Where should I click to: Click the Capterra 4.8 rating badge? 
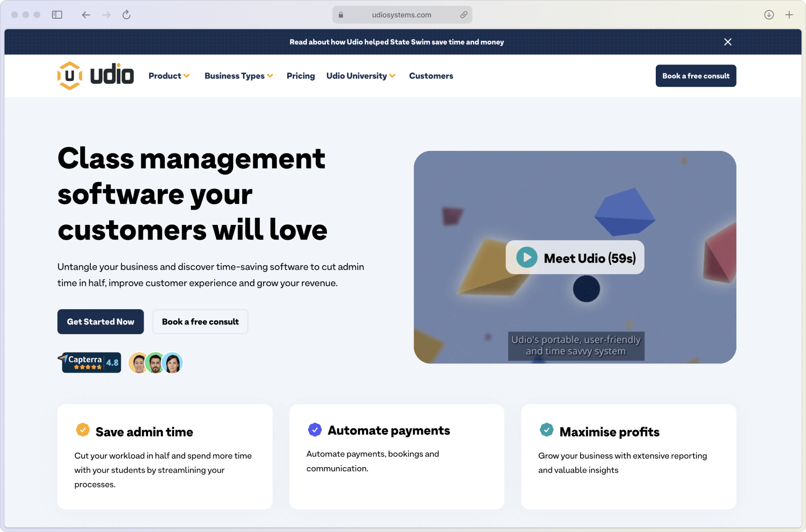[x=90, y=362]
